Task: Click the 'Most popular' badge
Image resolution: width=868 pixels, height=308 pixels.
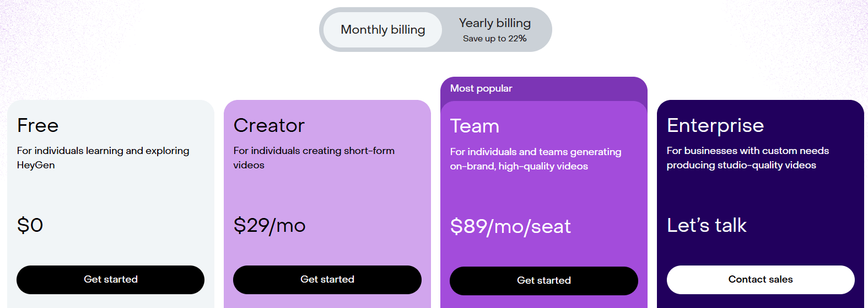Action: (481, 88)
